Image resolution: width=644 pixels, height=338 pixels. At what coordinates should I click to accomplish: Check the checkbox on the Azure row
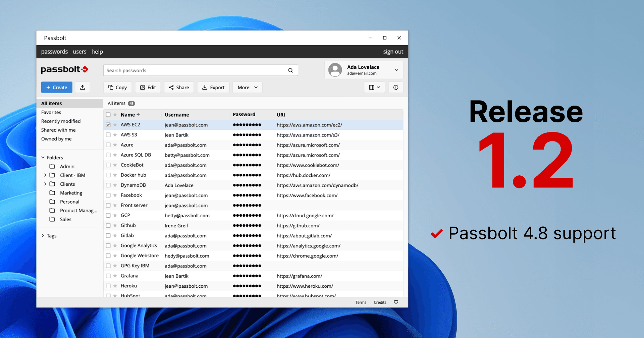(x=108, y=145)
